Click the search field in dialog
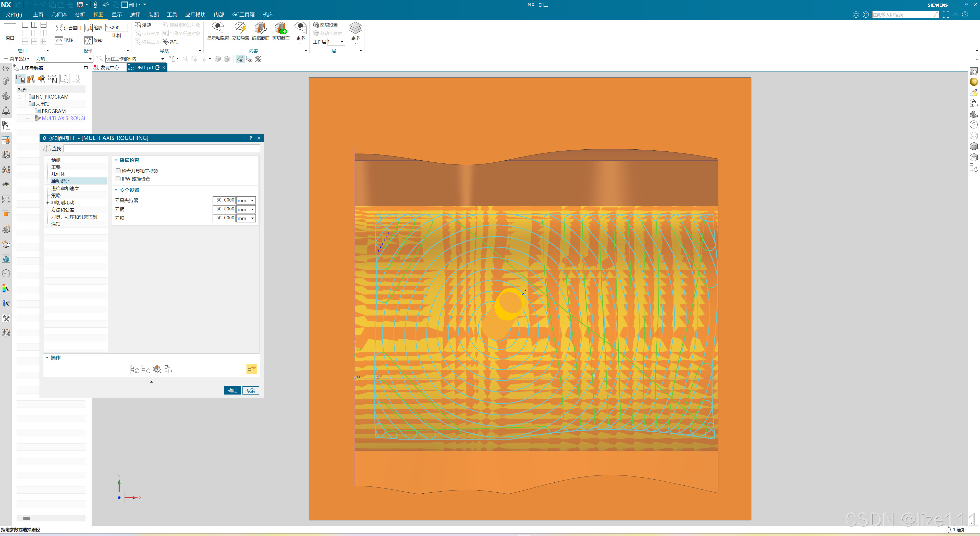Viewport: 980px width, 536px height. (x=162, y=148)
